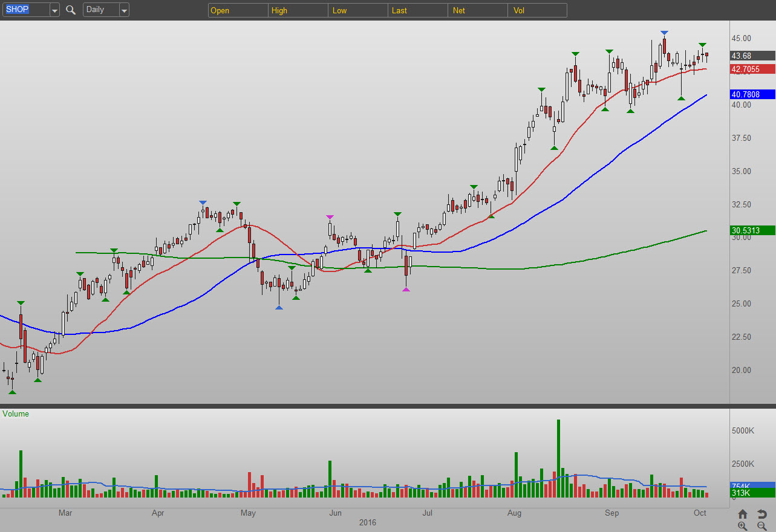Click the Vol field in header

point(537,10)
